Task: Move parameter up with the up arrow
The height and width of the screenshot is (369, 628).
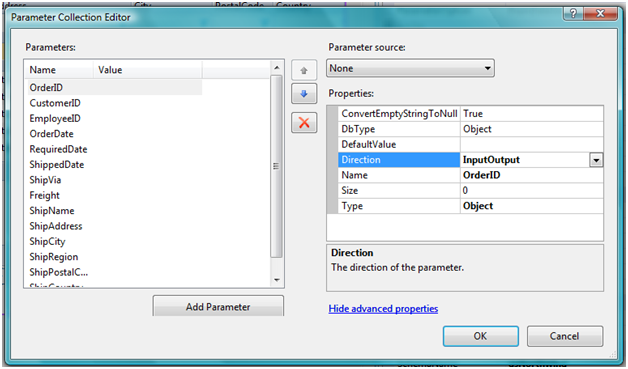Action: (x=304, y=71)
